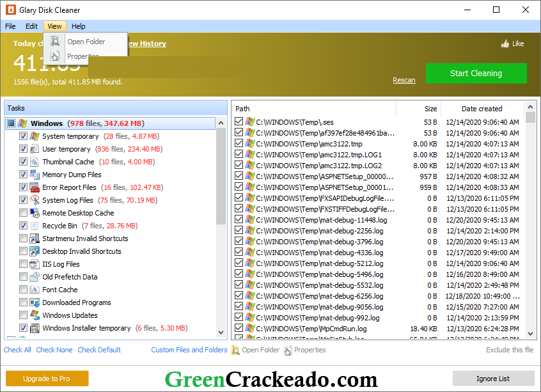Click the Font Cache icon

(x=34, y=290)
